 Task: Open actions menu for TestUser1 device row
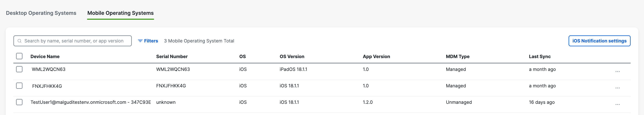[617, 104]
